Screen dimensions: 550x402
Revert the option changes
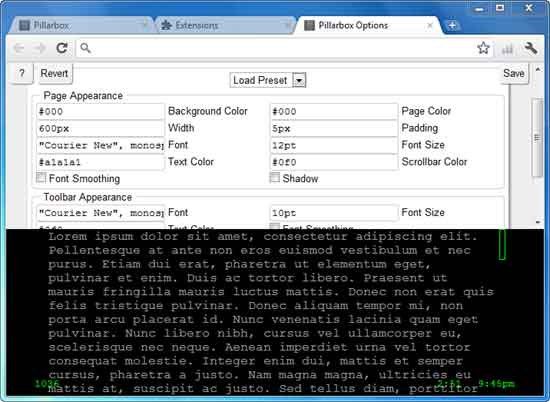[x=54, y=73]
